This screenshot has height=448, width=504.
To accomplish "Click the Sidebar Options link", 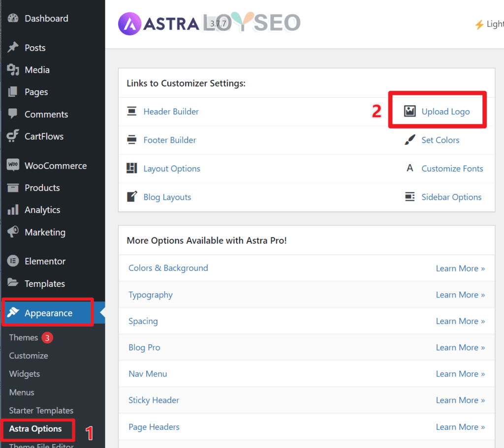I will (451, 197).
